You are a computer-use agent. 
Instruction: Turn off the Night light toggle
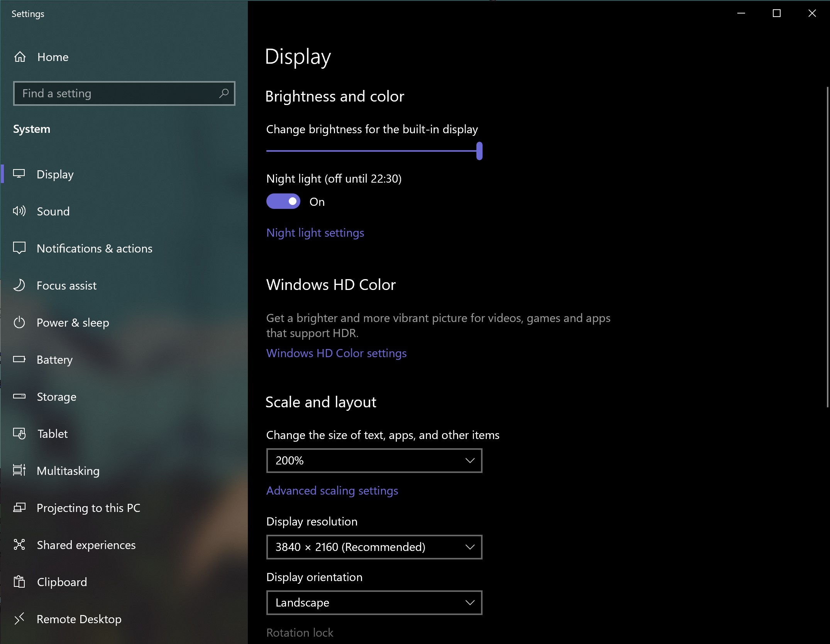(283, 201)
